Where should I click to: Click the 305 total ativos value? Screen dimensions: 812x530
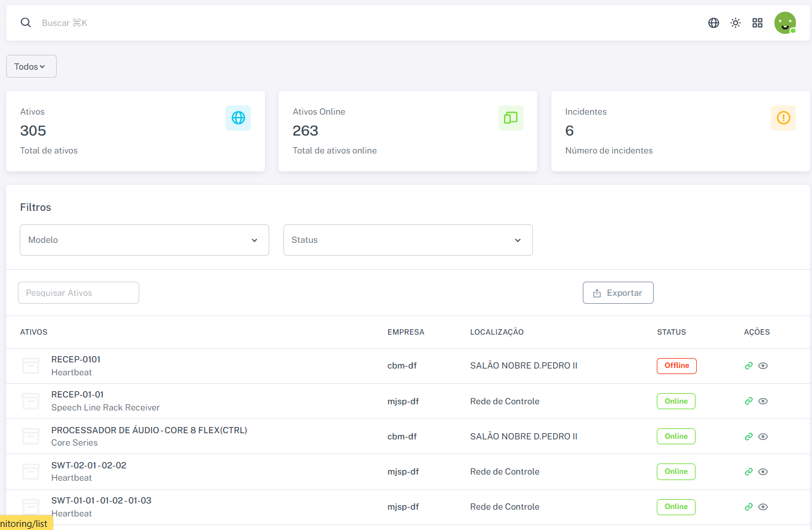[x=33, y=131]
